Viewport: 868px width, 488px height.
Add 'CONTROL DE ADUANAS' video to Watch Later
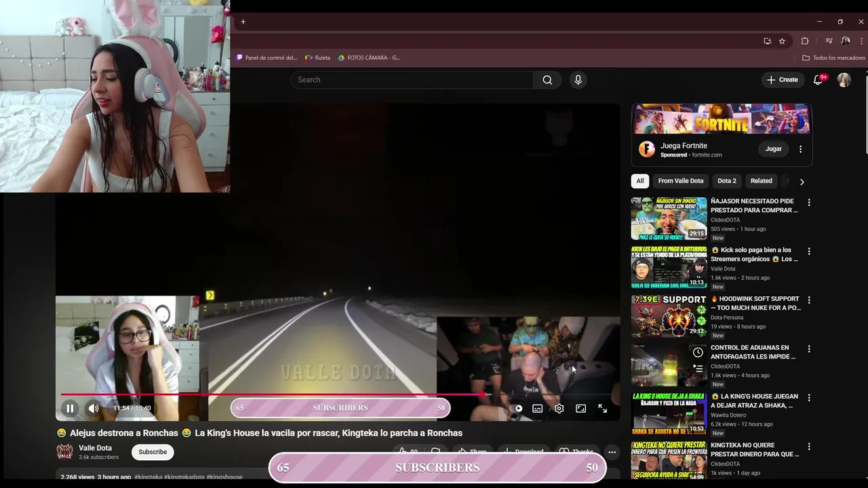(698, 352)
